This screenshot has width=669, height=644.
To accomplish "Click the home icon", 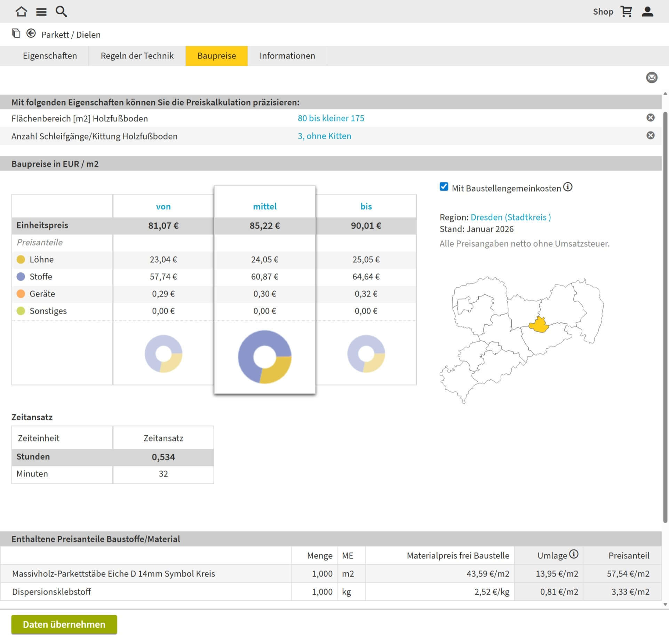I will pyautogui.click(x=21, y=11).
